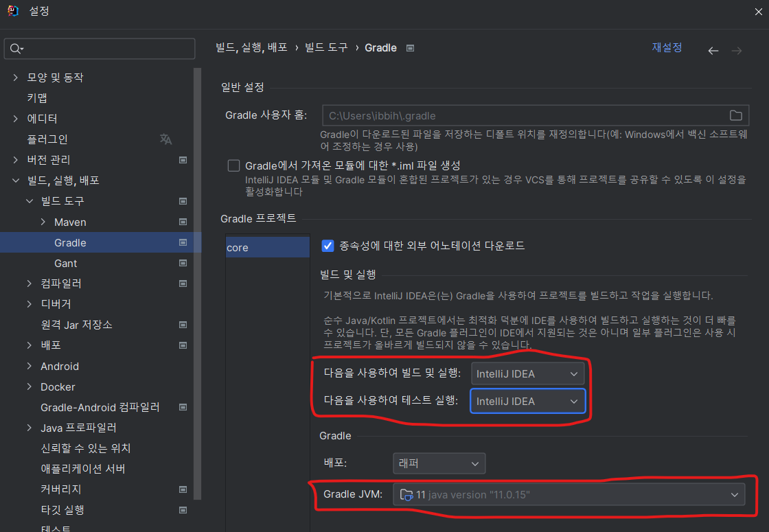Select core project in Gradle 프로젝트 list
Screen dimensions: 769x532
[268, 248]
